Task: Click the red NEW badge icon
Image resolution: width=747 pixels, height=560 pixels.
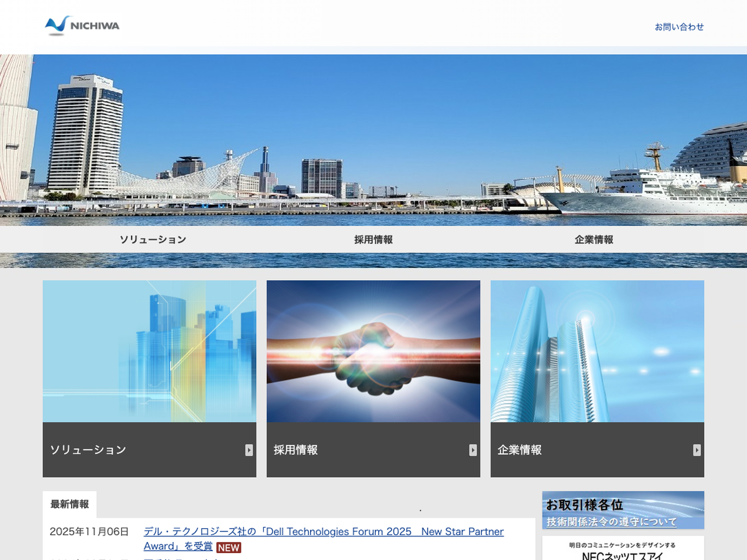Action: click(x=228, y=548)
